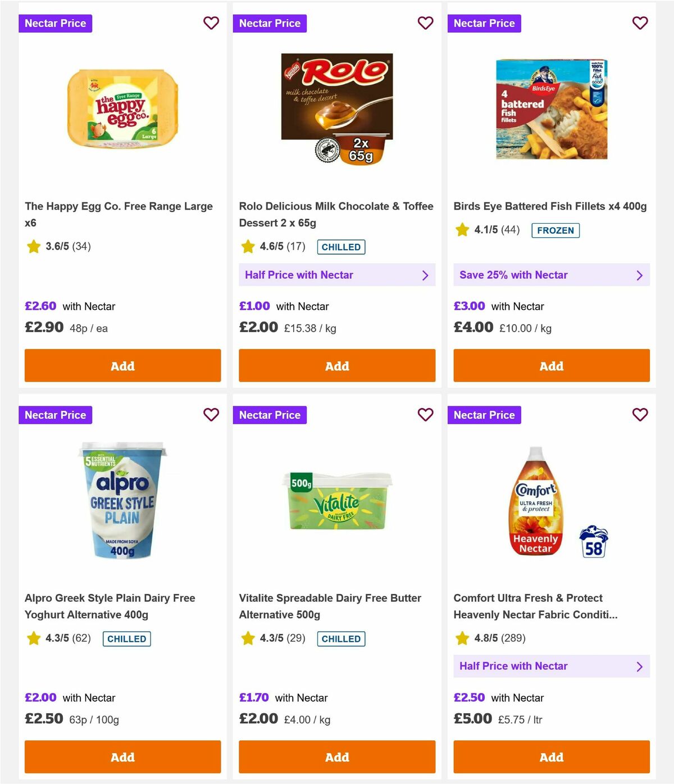Favourite The Happy Egg Co. eggs

(211, 23)
